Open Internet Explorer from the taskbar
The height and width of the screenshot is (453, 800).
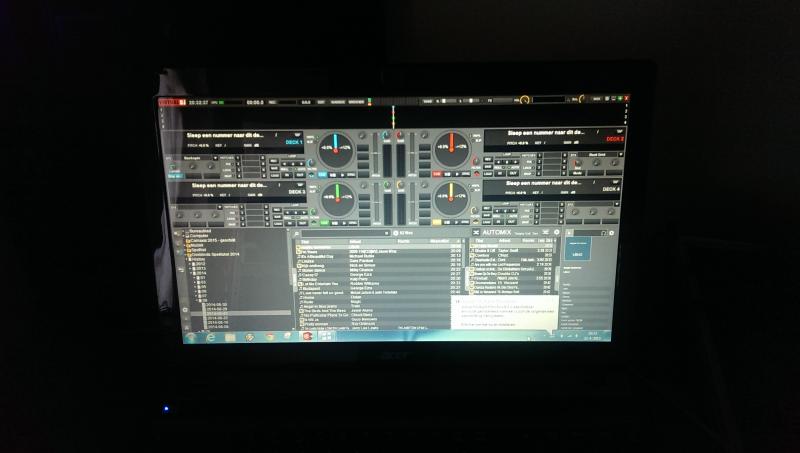211,338
